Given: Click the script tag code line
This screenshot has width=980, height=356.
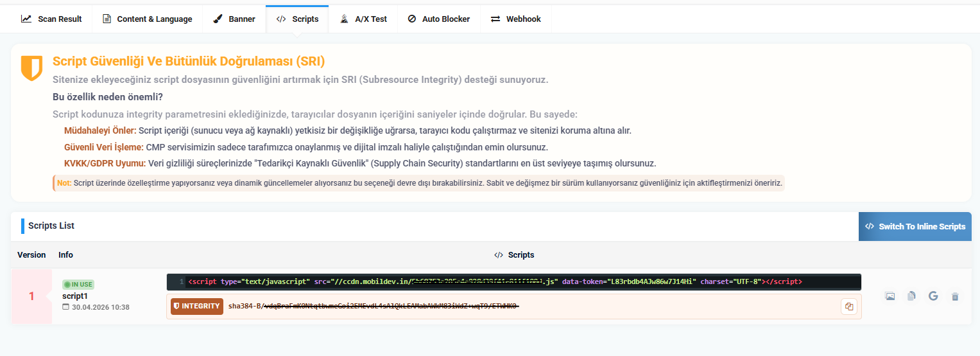Looking at the screenshot, I should point(514,282).
